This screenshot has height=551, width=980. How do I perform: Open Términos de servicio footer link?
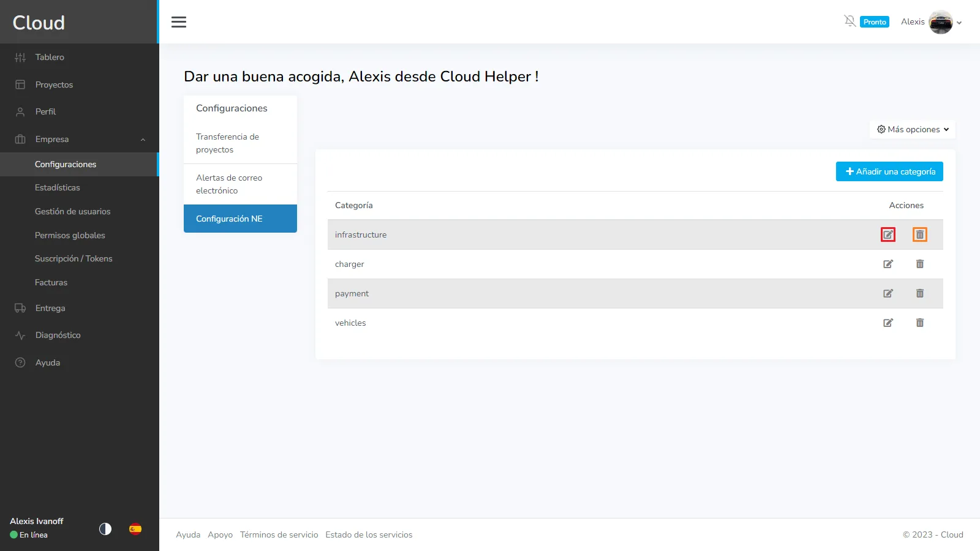[279, 534]
